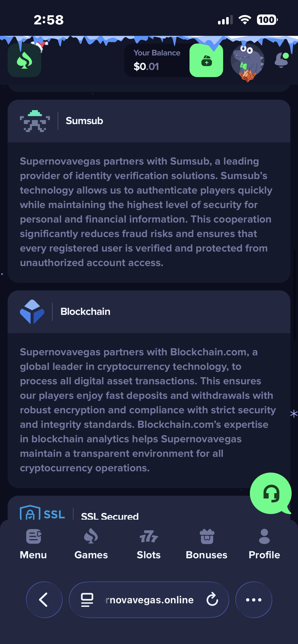Open the browser three-dot more menu

pos(254,600)
